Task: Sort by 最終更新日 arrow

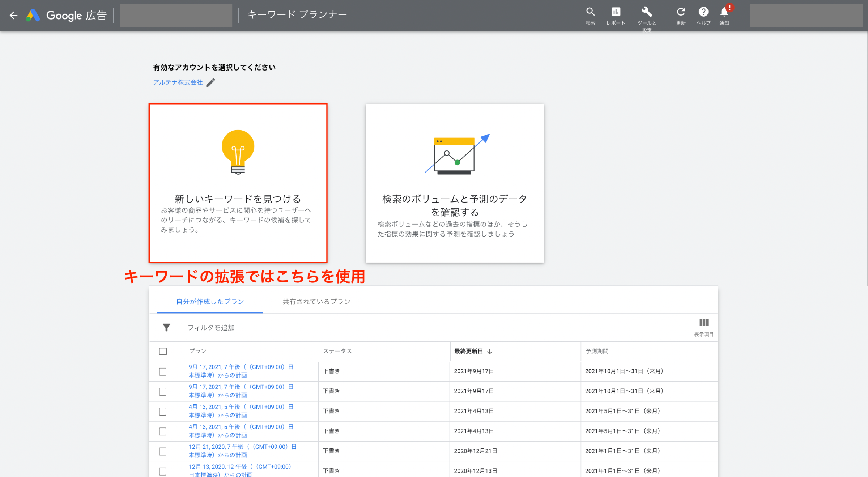Action: (490, 352)
